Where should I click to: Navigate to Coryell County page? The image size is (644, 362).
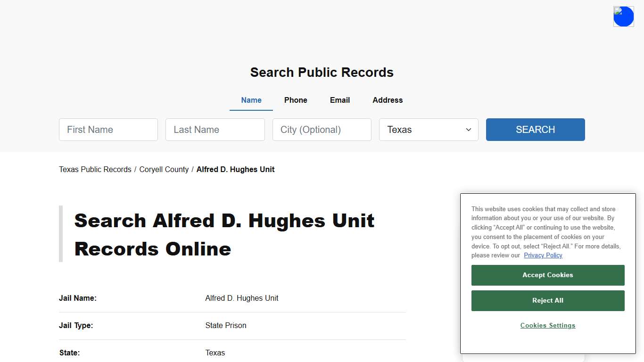164,169
